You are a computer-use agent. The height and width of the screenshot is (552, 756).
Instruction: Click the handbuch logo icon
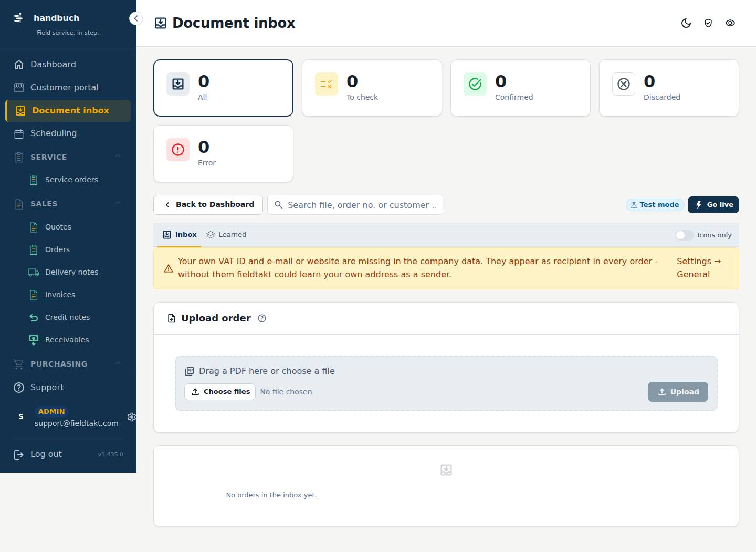[18, 18]
